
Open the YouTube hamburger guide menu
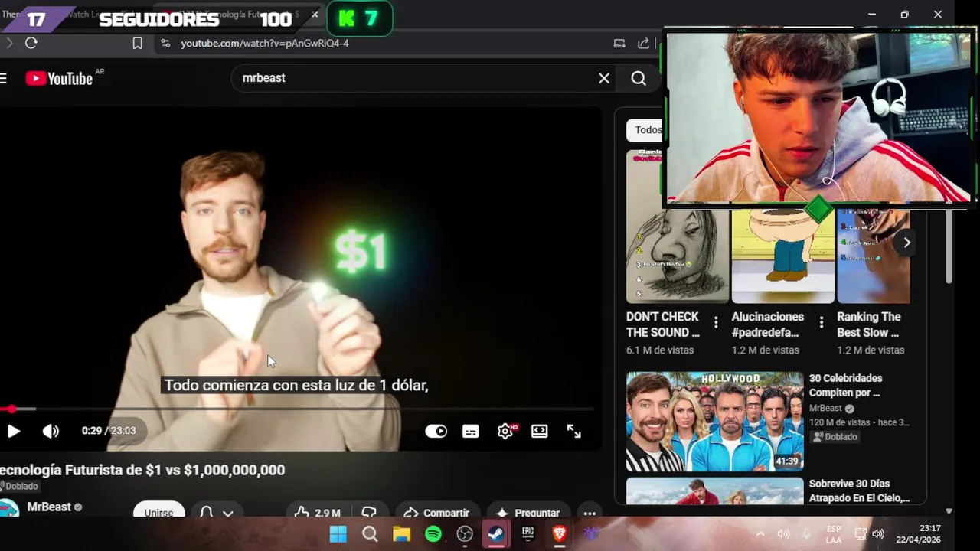pyautogui.click(x=4, y=78)
